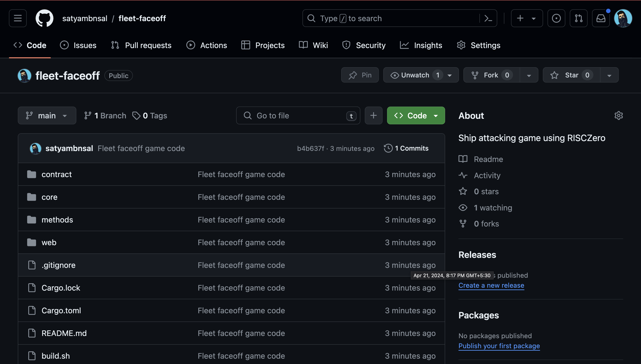This screenshot has height=364, width=641.
Task: Open the command palette icon in search bar
Action: coord(488,18)
